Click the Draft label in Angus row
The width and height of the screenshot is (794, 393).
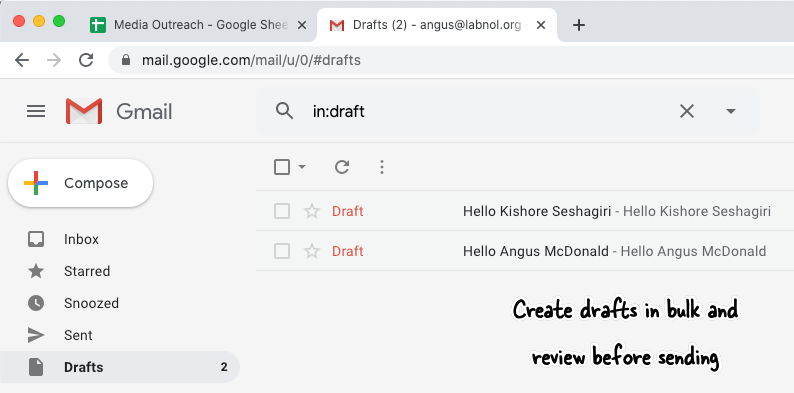tap(348, 251)
